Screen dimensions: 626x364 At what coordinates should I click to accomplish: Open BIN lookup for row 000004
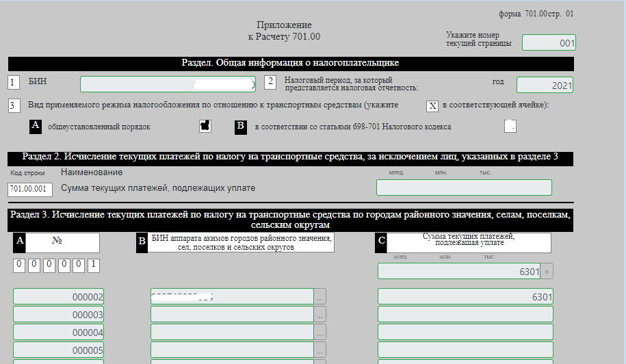pyautogui.click(x=320, y=333)
